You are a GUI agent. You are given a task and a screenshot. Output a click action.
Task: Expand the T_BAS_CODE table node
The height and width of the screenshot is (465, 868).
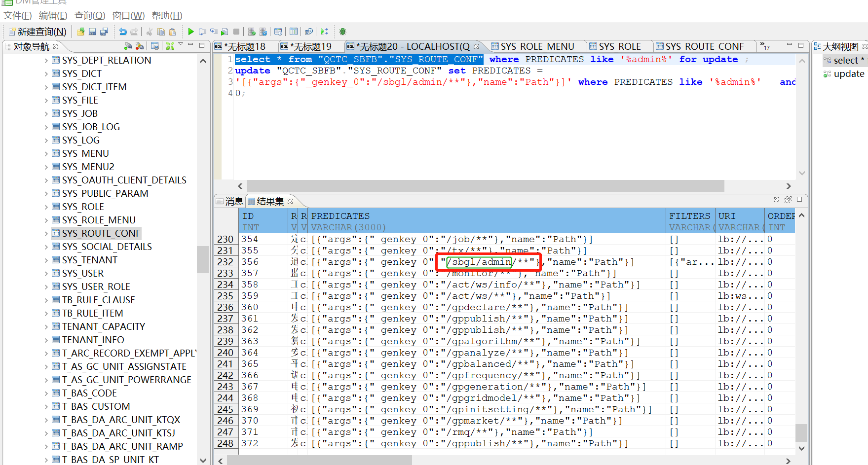46,393
